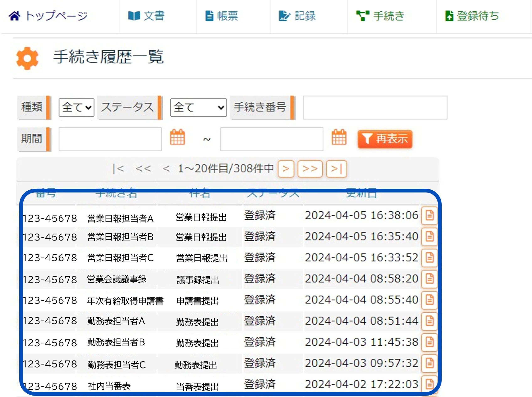Click document icon for 社内当番表 row
This screenshot has height=397, width=532.
pos(429,384)
